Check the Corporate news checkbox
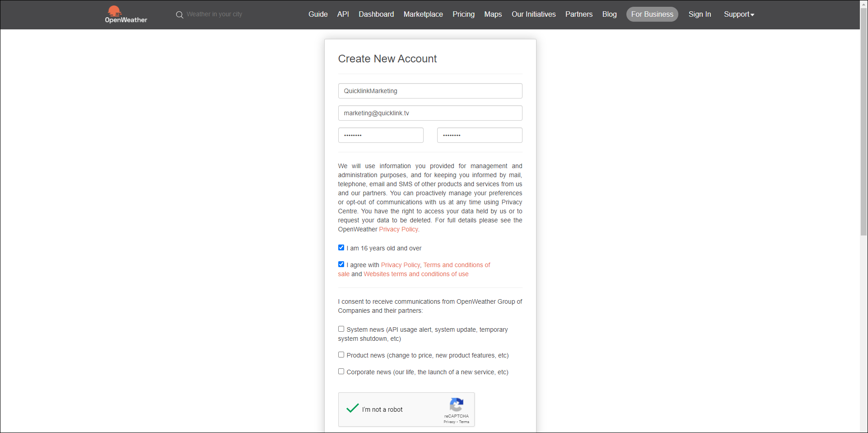 (341, 372)
